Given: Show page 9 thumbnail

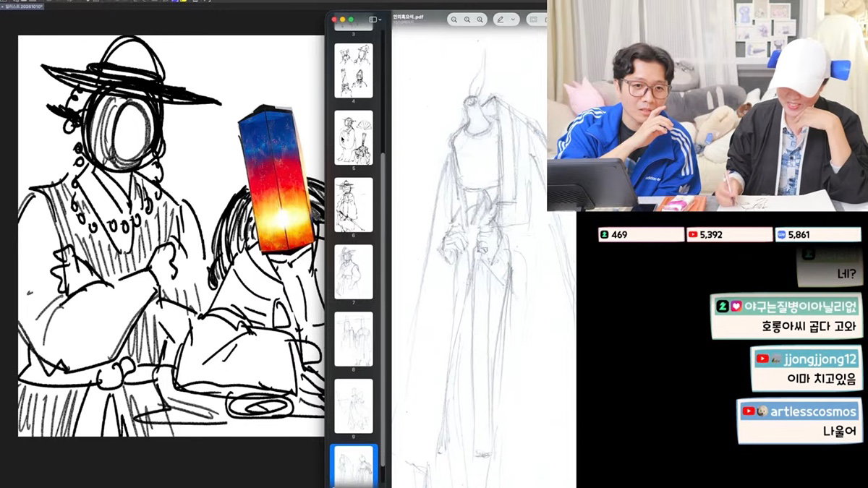Looking at the screenshot, I should 354,406.
